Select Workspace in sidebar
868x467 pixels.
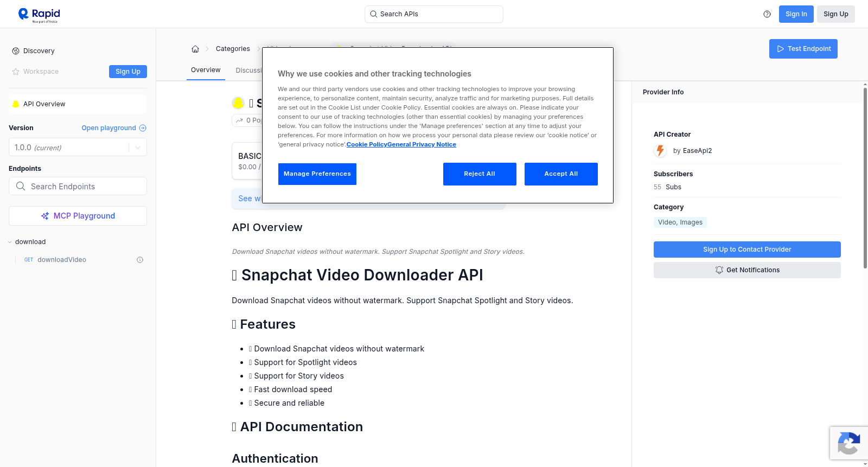41,72
